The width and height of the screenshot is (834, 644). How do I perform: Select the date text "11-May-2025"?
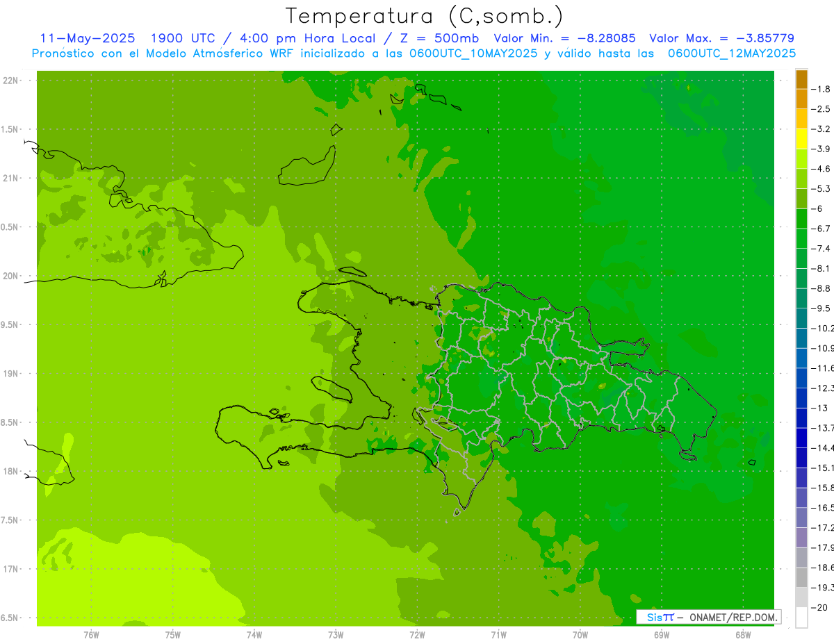[x=88, y=38]
